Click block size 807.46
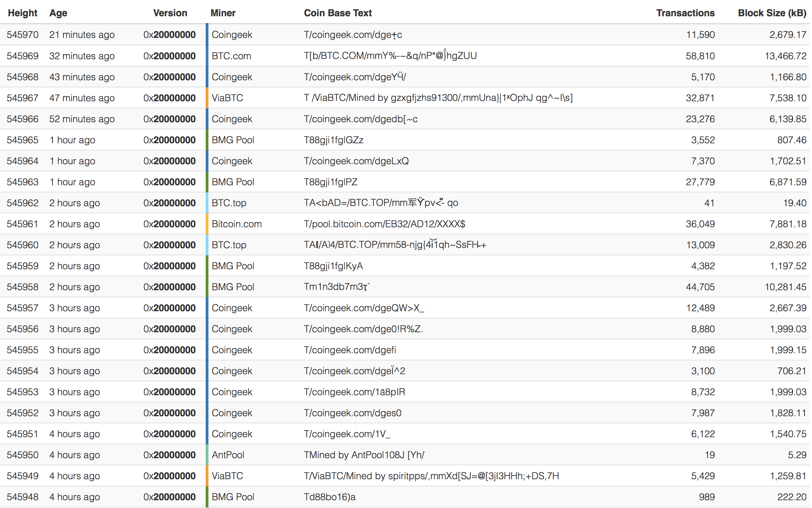The width and height of the screenshot is (812, 508). point(792,140)
